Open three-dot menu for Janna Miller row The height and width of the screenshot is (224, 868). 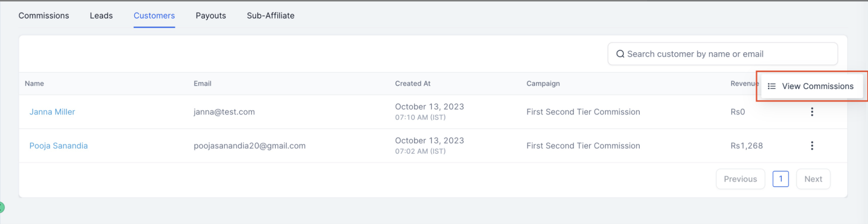[x=812, y=112]
